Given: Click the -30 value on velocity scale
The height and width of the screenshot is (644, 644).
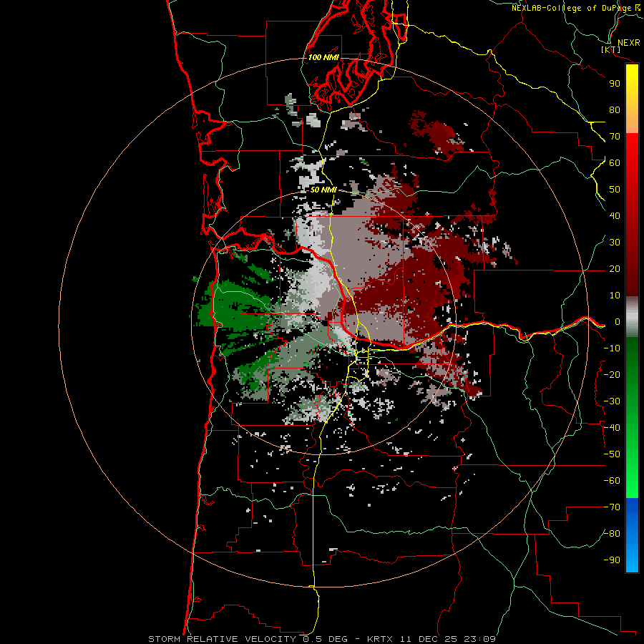Looking at the screenshot, I should click(x=612, y=401).
